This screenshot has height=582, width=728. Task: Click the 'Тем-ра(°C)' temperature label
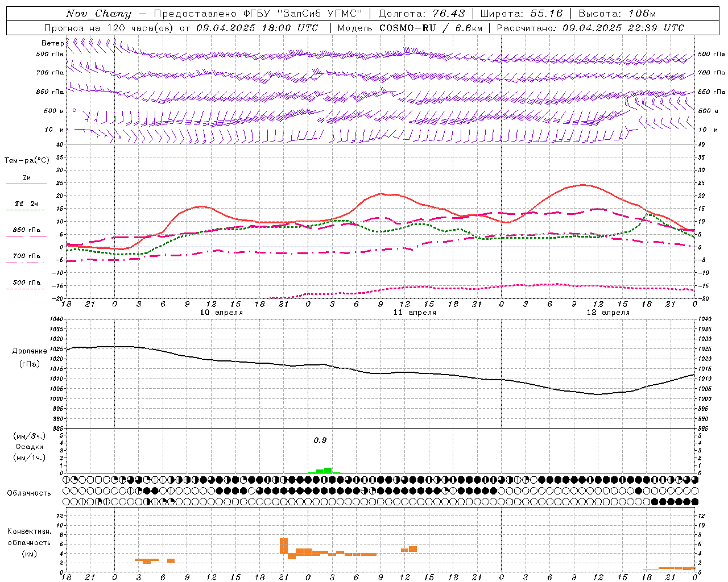tap(27, 161)
